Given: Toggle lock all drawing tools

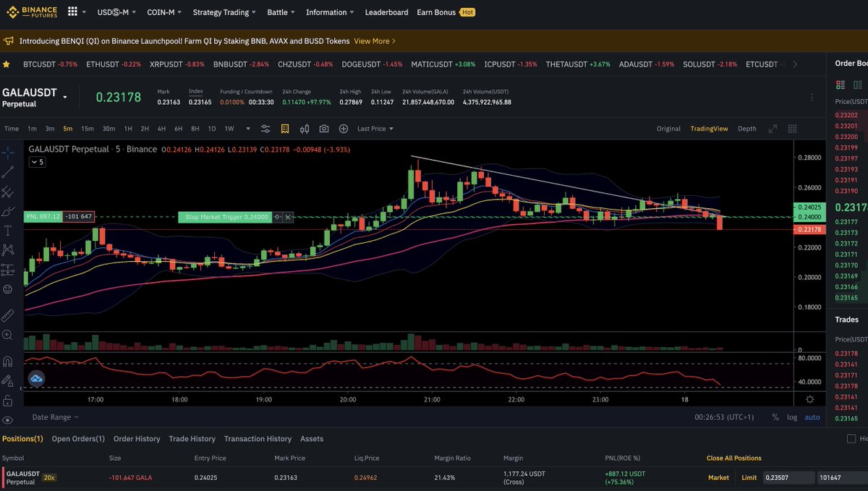Looking at the screenshot, I should 8,400.
